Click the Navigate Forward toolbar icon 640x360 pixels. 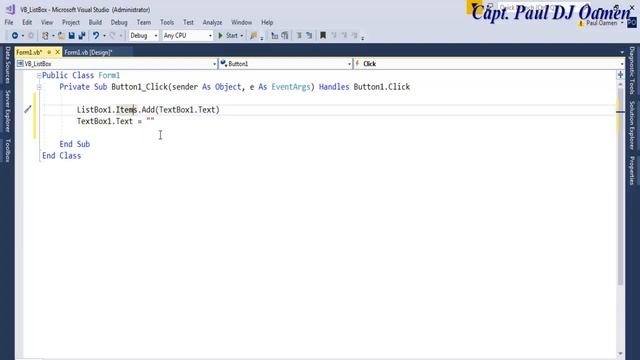31,36
